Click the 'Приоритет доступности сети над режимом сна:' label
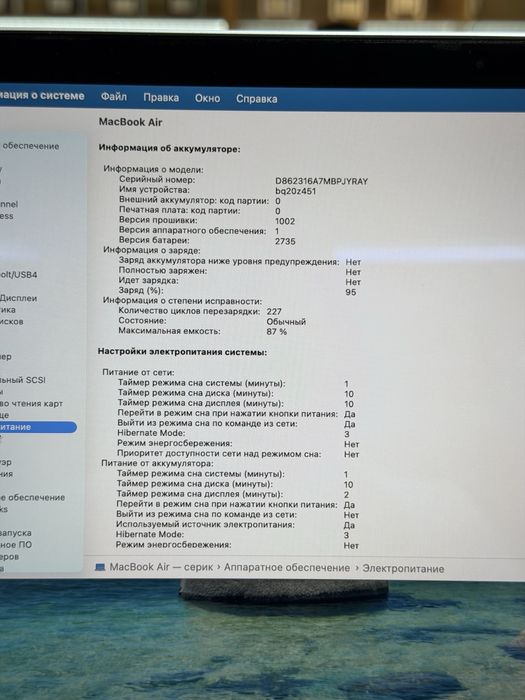The image size is (525, 700). pos(219,454)
